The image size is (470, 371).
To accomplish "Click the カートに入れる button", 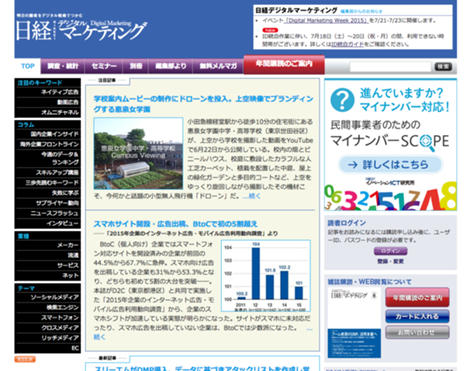I will [x=417, y=316].
